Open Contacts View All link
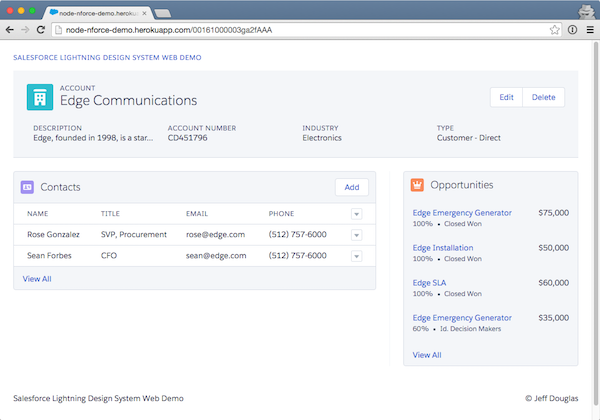The height and width of the screenshot is (420, 600). [37, 279]
